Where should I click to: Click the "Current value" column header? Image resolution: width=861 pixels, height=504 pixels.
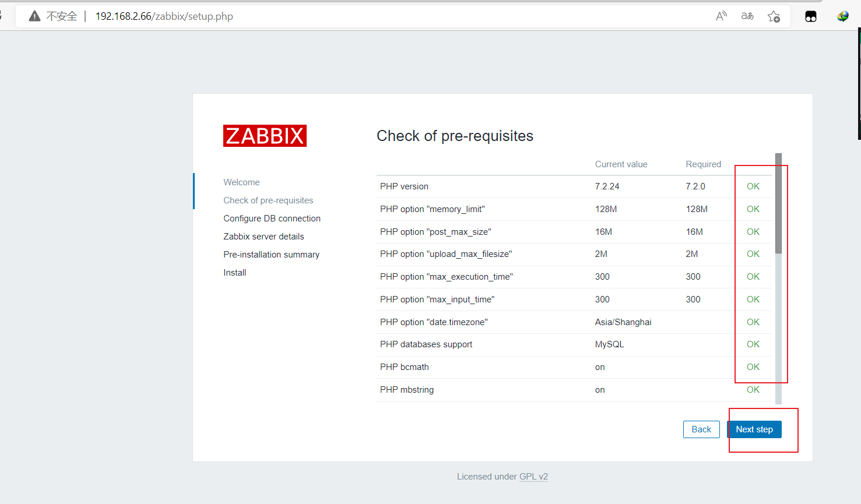coord(621,164)
